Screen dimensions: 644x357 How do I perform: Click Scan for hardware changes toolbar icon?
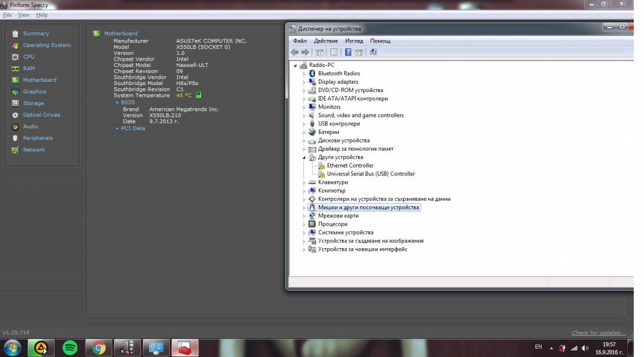(374, 52)
